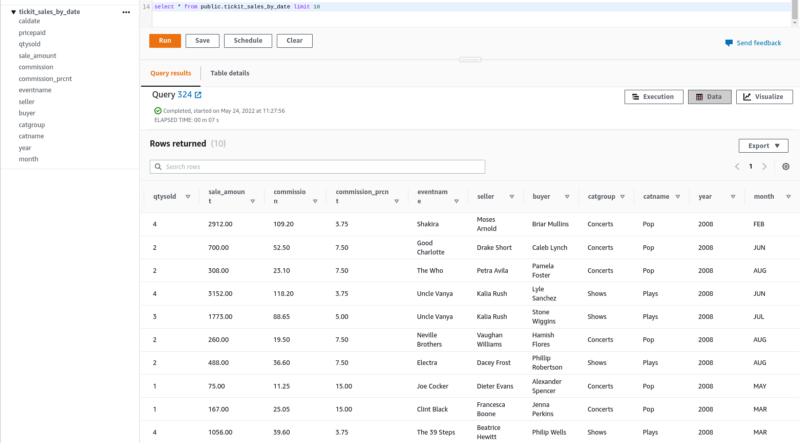Sort by the commission_prcnt column arrow
The width and height of the screenshot is (800, 443).
point(396,201)
